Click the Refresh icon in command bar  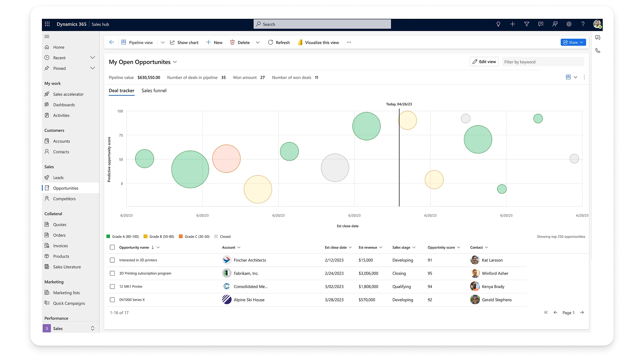270,43
